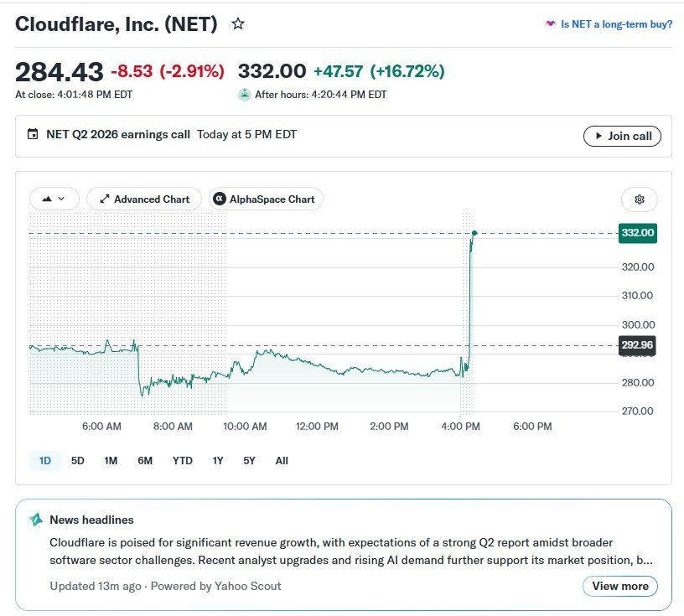
Task: Click the News headlines sparkle icon
Action: [36, 520]
